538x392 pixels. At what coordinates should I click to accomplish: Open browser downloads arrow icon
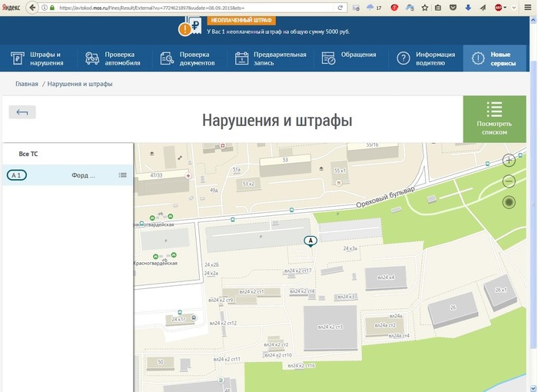pos(467,7)
